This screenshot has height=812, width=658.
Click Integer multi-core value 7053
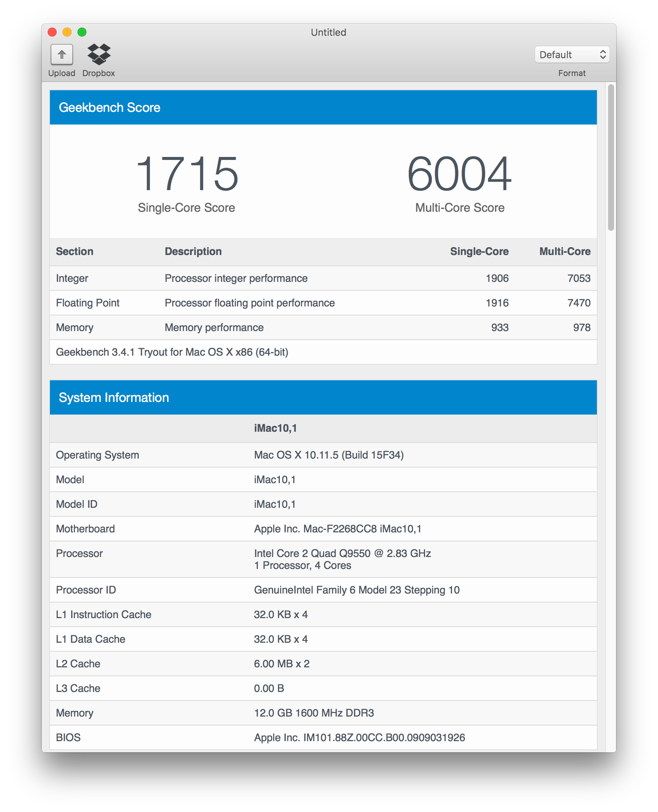[x=579, y=278]
